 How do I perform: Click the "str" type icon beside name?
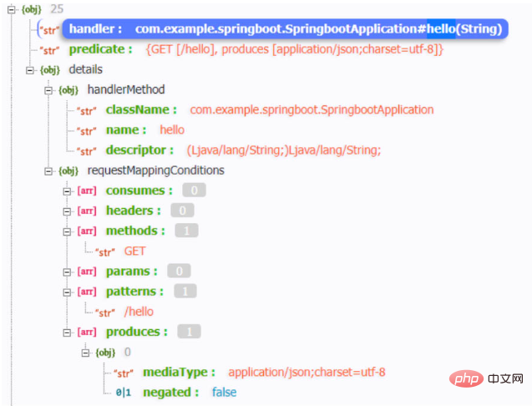click(87, 131)
